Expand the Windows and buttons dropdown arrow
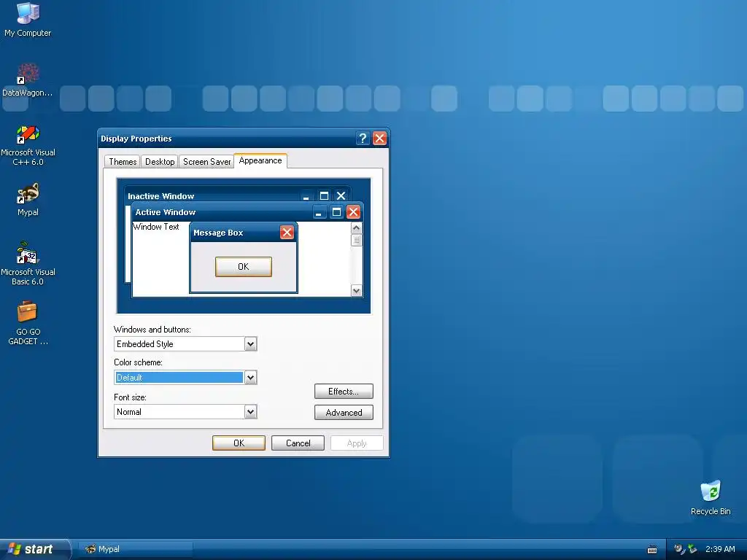The height and width of the screenshot is (560, 747). 251,344
